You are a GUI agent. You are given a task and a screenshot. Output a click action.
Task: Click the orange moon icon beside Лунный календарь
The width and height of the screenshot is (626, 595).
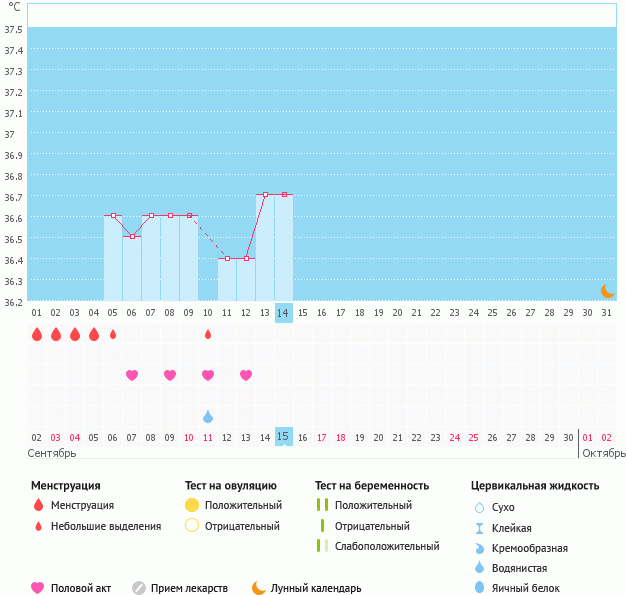[x=259, y=588]
